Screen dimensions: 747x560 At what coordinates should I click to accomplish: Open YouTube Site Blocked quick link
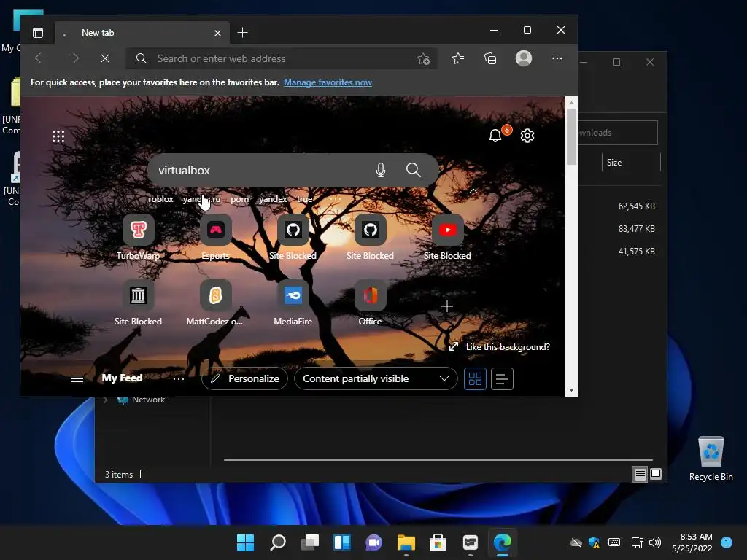447,238
